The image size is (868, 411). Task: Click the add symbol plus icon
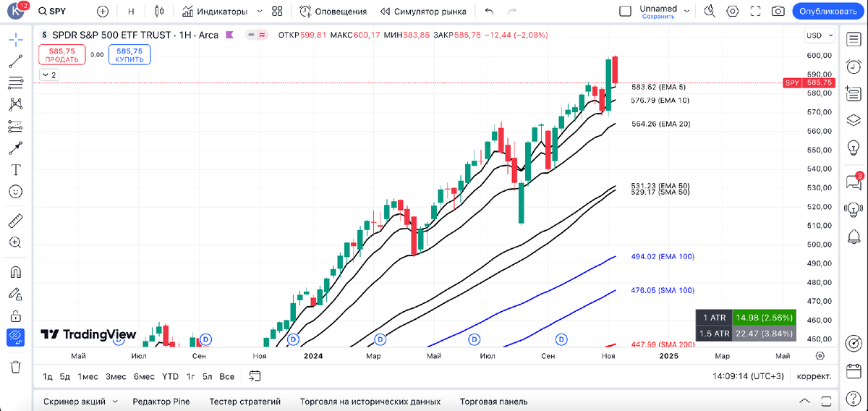[x=103, y=12]
